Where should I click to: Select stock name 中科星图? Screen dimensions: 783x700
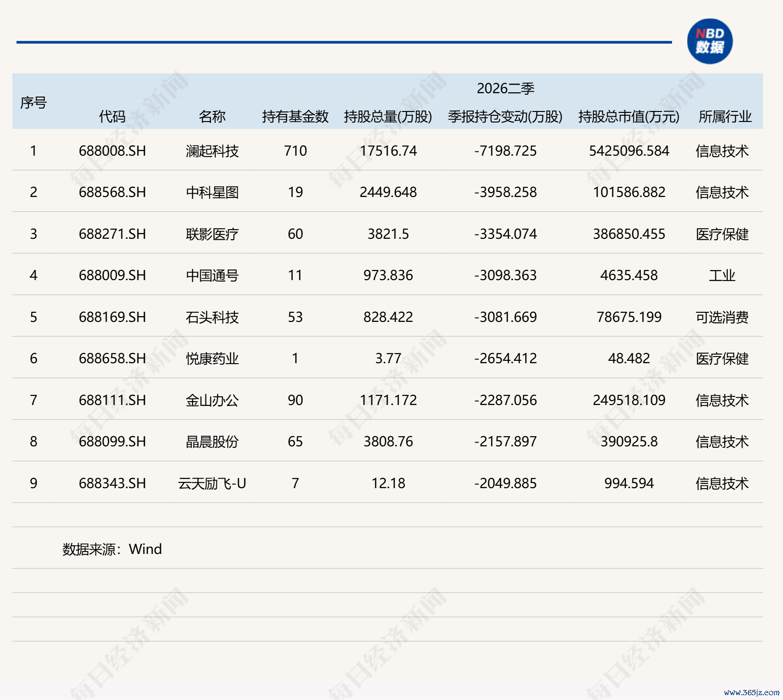click(212, 192)
